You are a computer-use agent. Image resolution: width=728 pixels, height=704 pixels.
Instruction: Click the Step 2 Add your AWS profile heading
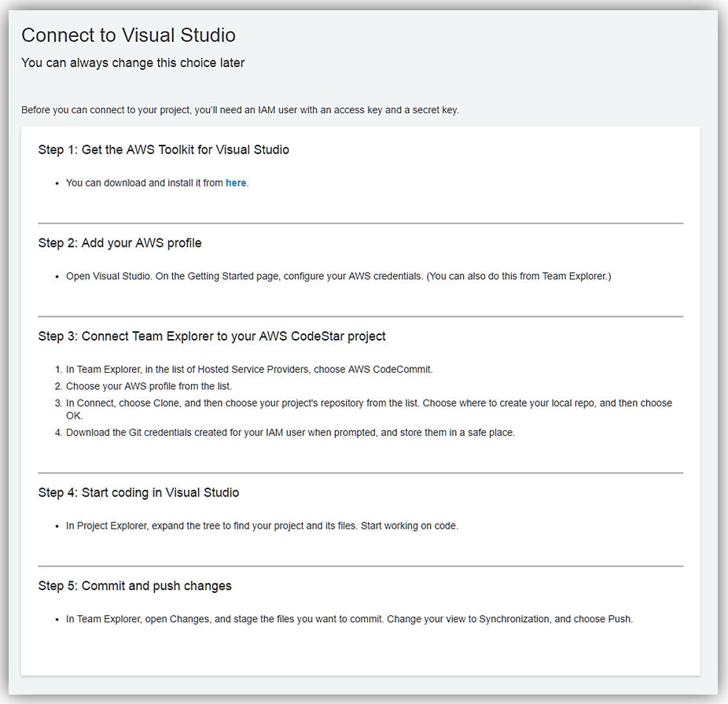click(119, 243)
